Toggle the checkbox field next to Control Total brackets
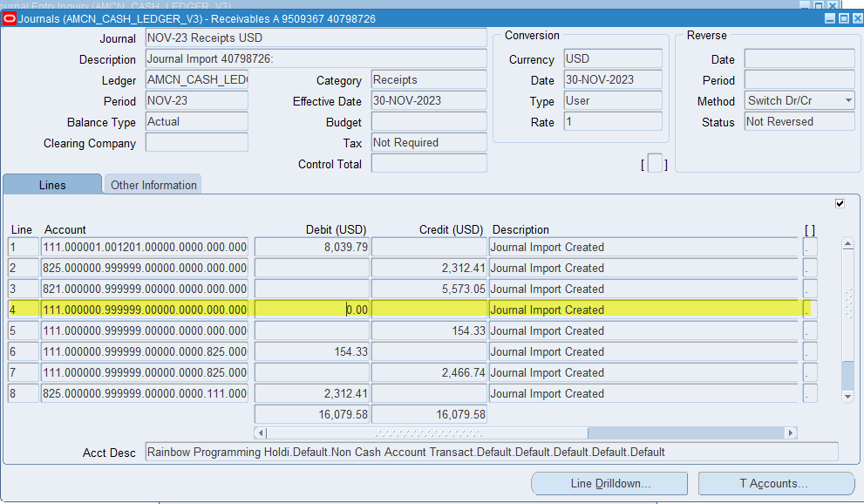The width and height of the screenshot is (864, 504). coord(655,163)
